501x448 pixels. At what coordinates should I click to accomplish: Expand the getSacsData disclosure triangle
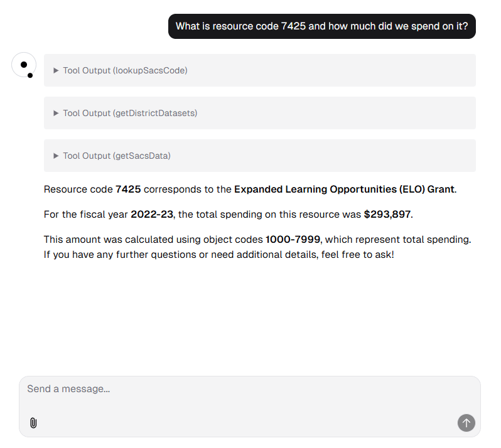(56, 156)
